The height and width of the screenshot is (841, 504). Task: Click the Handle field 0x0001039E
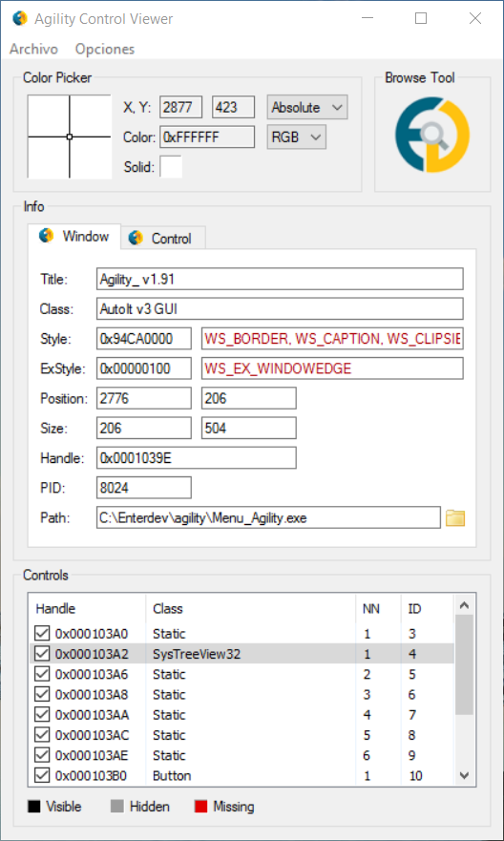point(197,458)
